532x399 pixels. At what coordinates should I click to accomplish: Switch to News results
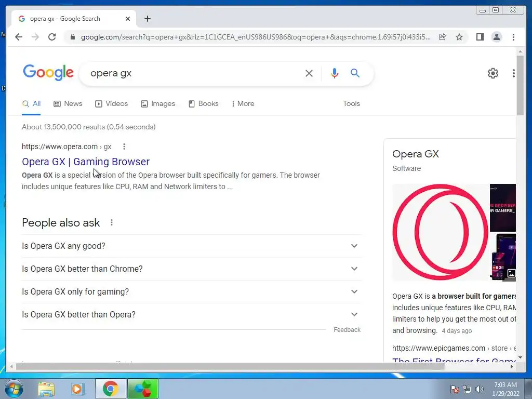click(x=68, y=104)
